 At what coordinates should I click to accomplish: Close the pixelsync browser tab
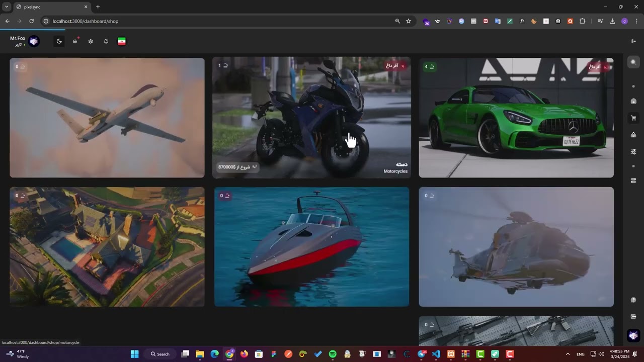point(86,7)
